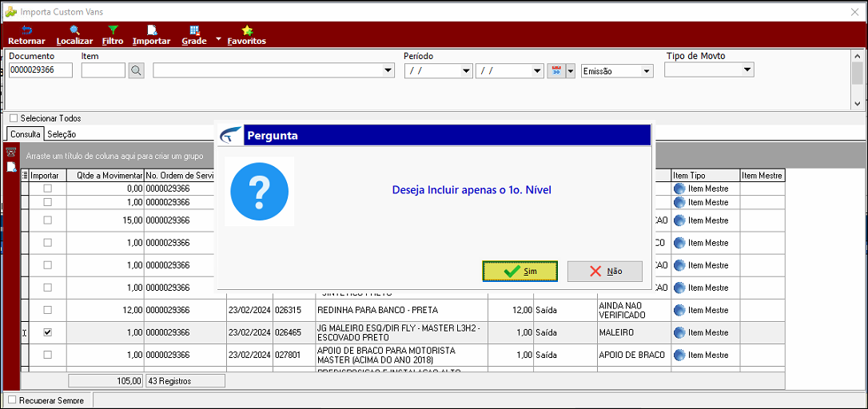Viewport: 868px width, 409px height.
Task: Open the Período calendar icon
Action: pos(556,70)
